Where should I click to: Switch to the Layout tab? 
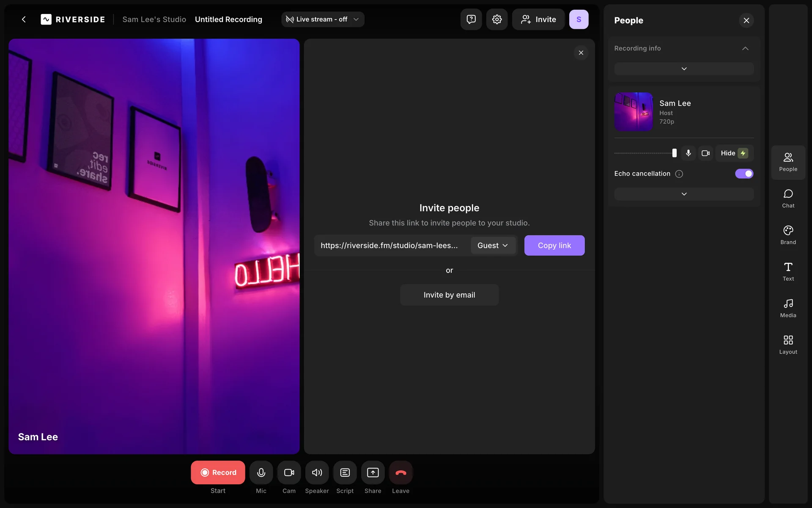(x=788, y=345)
